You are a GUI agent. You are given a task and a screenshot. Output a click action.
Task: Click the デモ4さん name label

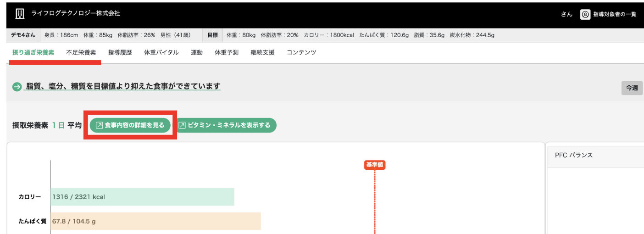pyautogui.click(x=23, y=35)
